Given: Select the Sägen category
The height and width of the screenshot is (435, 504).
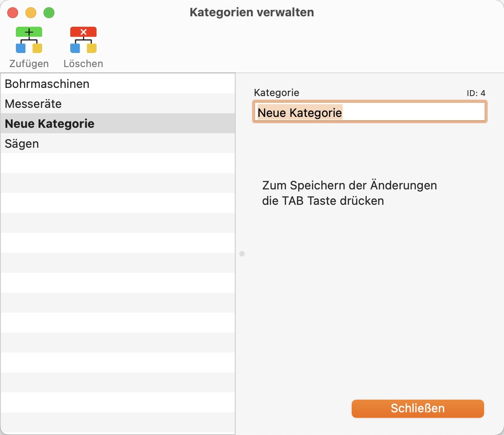Looking at the screenshot, I should [x=22, y=144].
